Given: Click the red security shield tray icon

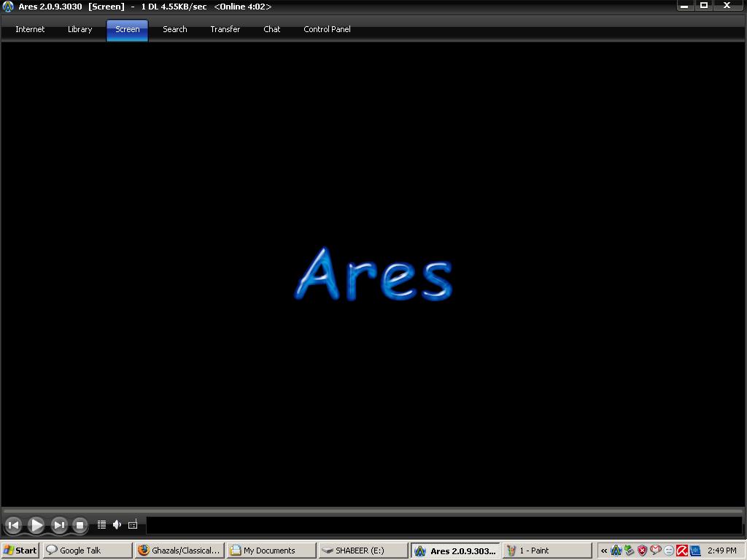Looking at the screenshot, I should point(642,551).
